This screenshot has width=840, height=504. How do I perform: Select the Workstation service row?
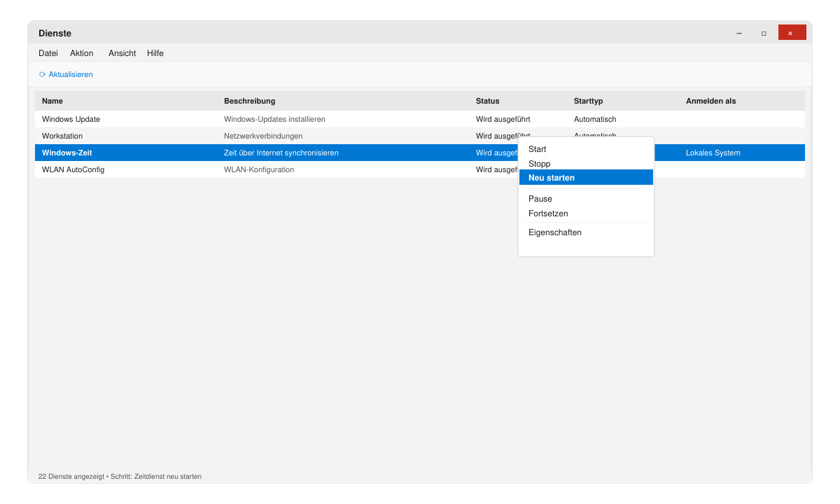420,136
